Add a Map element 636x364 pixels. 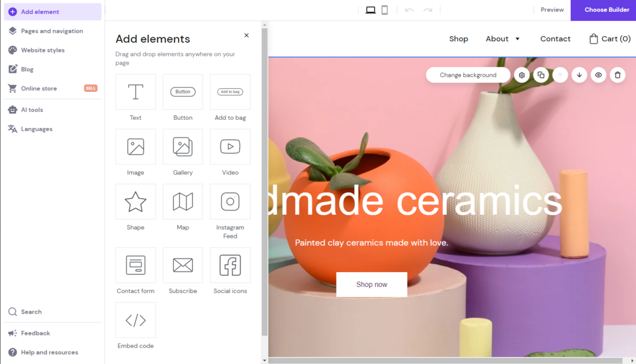183,201
